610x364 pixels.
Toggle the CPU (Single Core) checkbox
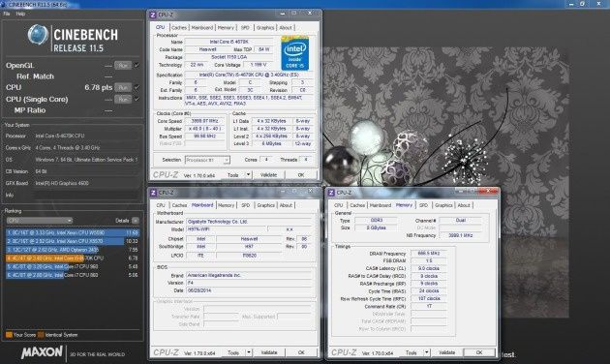(137, 99)
